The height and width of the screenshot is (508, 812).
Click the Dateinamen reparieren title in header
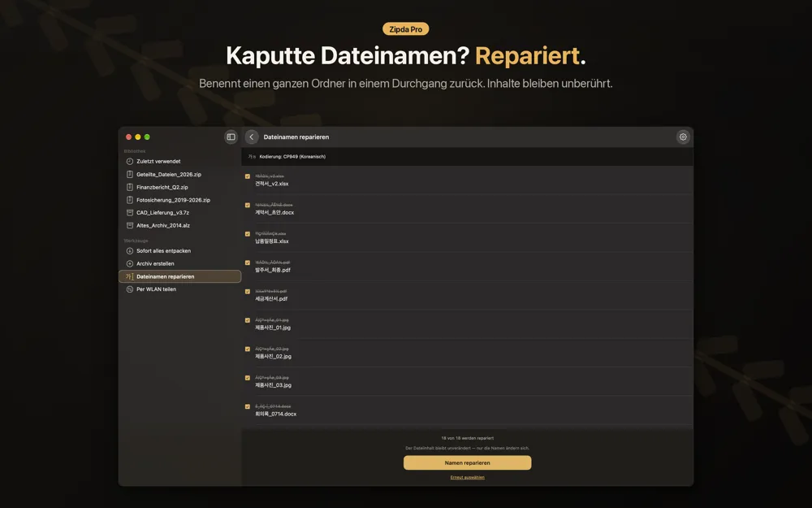coord(296,137)
